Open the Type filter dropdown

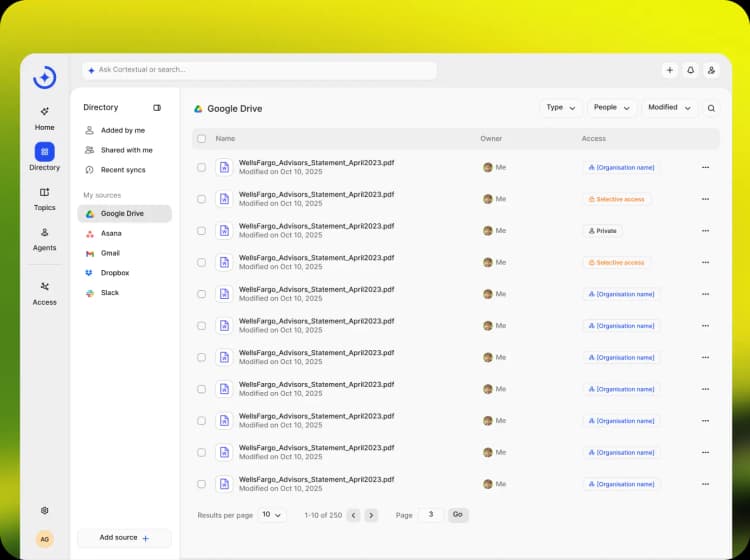click(x=561, y=108)
